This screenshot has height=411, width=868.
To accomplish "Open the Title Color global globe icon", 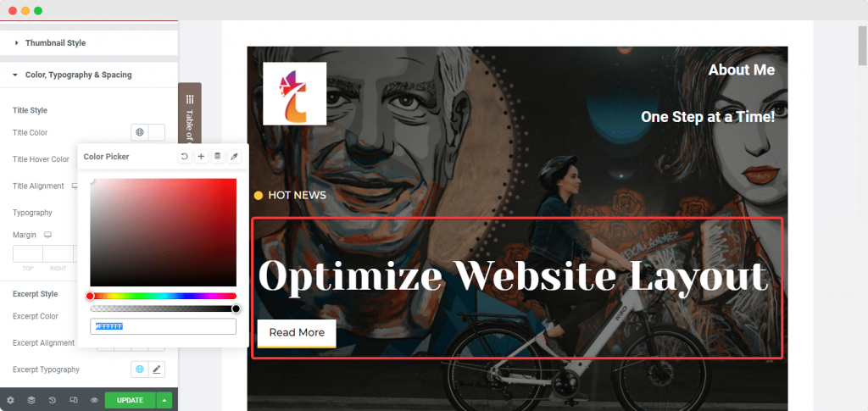I will tap(140, 133).
